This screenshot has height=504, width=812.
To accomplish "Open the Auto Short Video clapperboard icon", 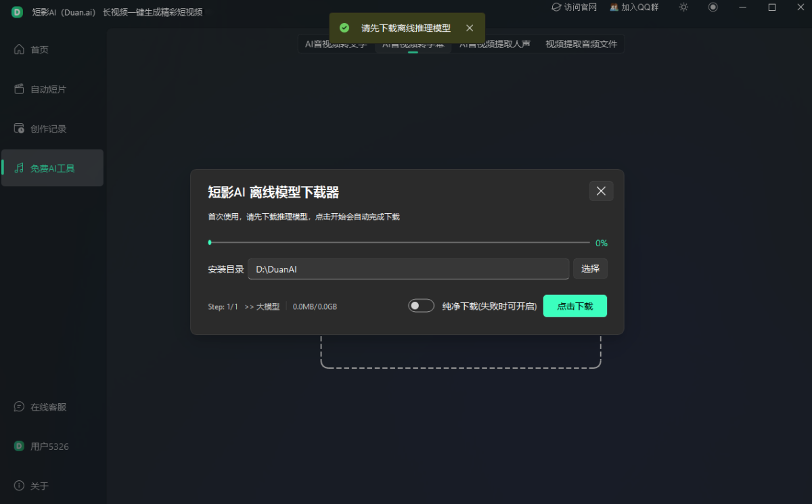I will pos(19,89).
